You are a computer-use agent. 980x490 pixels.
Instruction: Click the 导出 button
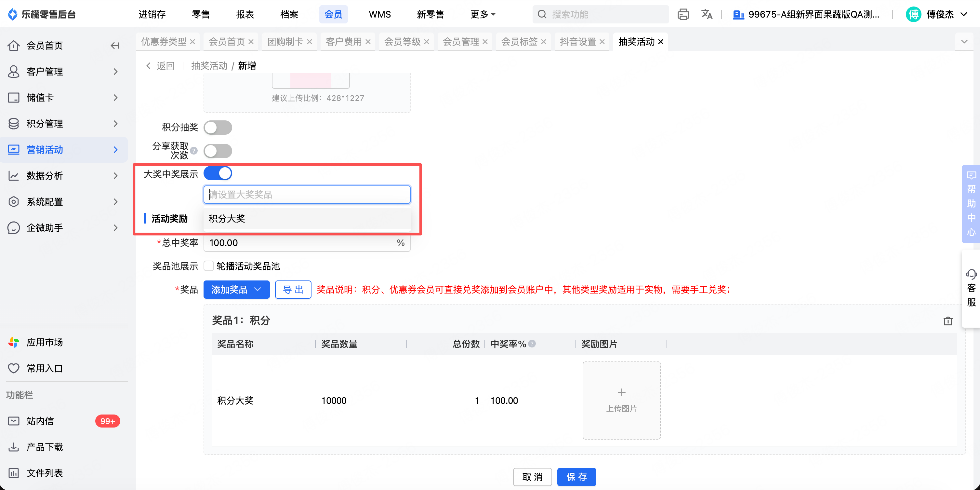point(293,289)
